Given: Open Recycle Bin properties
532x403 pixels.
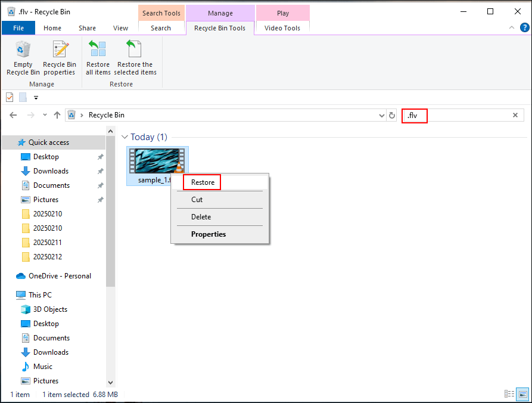Looking at the screenshot, I should pos(60,58).
